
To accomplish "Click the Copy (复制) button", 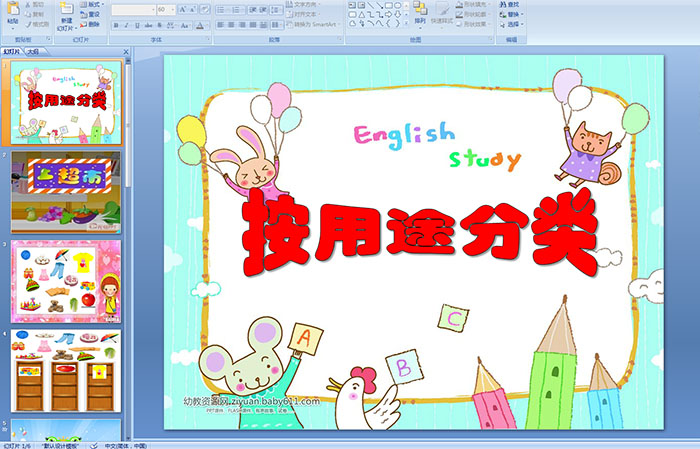I will [35, 14].
